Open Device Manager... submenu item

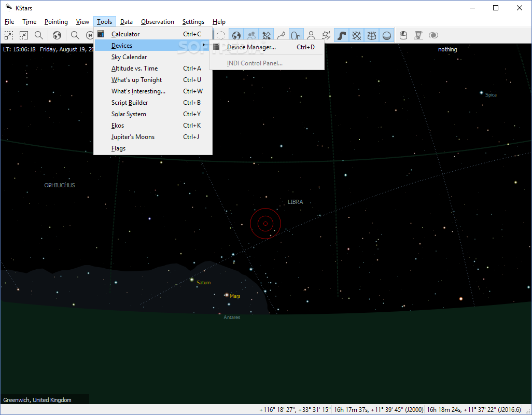point(267,47)
